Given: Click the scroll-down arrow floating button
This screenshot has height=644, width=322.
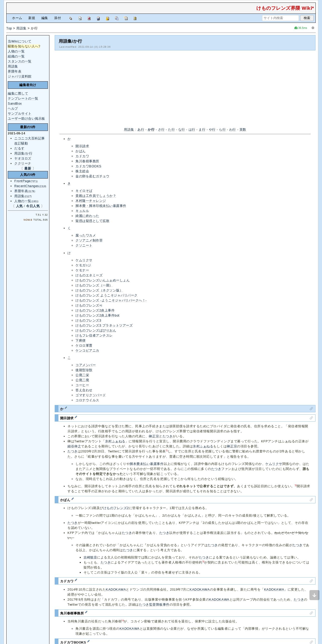Looking at the screenshot, I should (x=314, y=595).
